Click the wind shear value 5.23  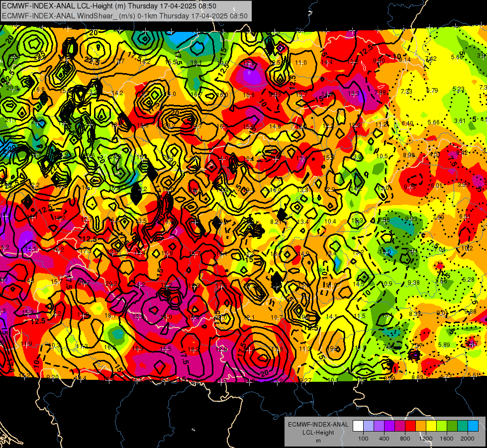pyautogui.click(x=459, y=89)
